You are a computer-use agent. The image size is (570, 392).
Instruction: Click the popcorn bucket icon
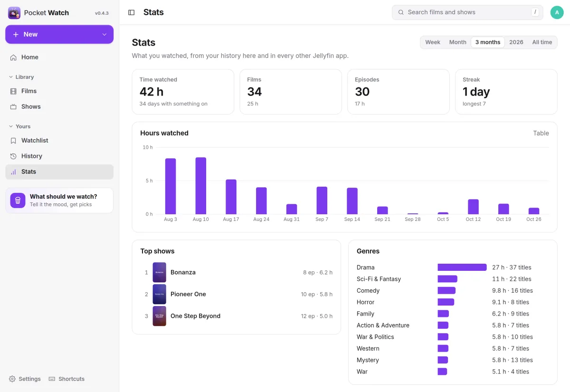point(18,201)
